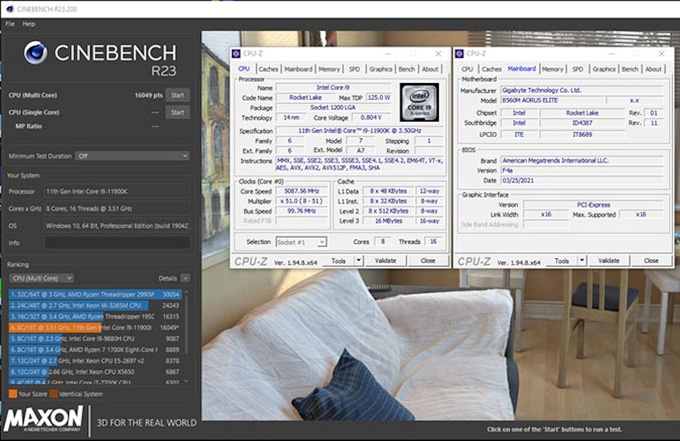
Task: Expand Tools dropdown arrow in left CPU-Z window
Action: pos(359,261)
